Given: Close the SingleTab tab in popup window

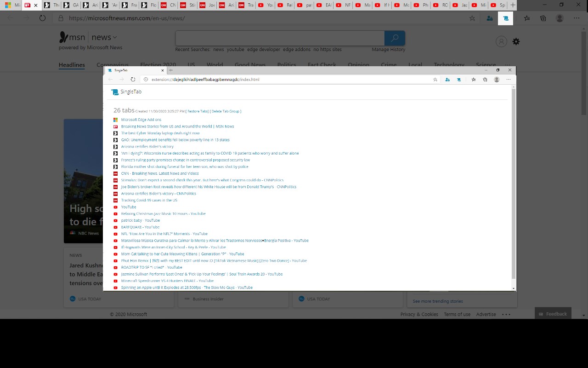Looking at the screenshot, I should (163, 70).
